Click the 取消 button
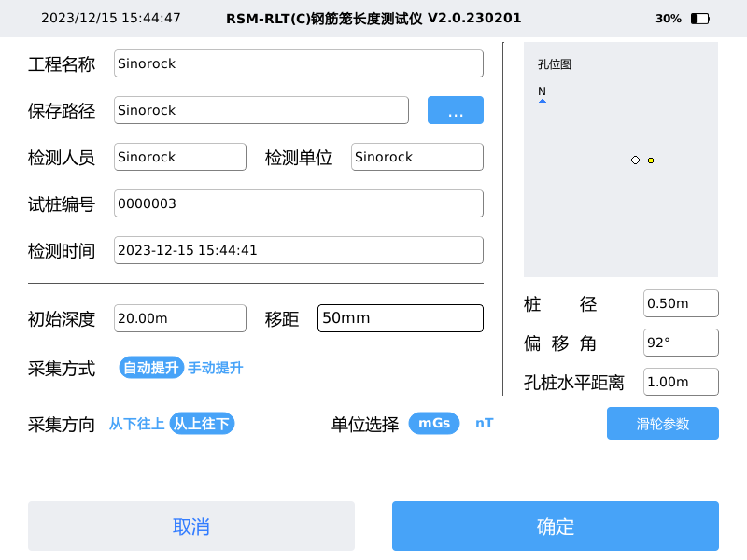Viewport: 747px width, 560px height. point(191,525)
